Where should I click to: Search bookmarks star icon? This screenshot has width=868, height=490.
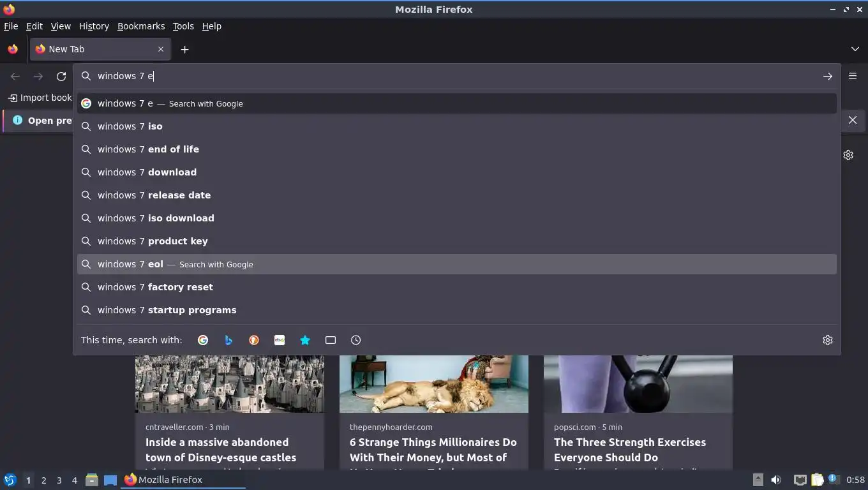pos(305,340)
